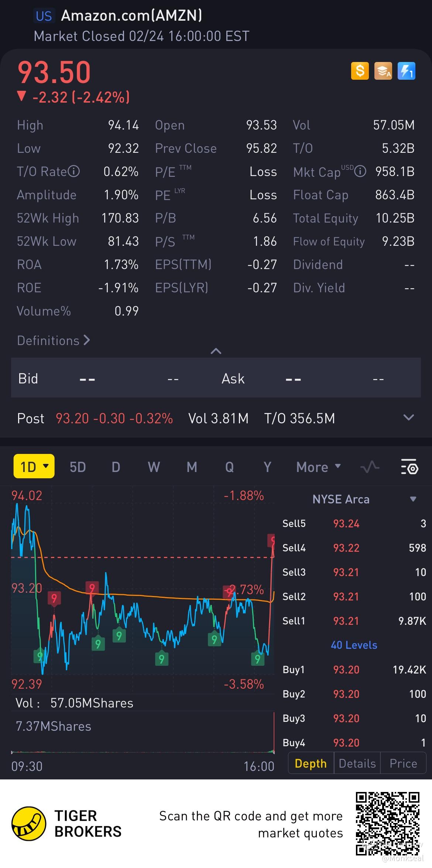Viewport: 432px width, 868px height.
Task: Open the 40 Levels link
Action: [354, 645]
